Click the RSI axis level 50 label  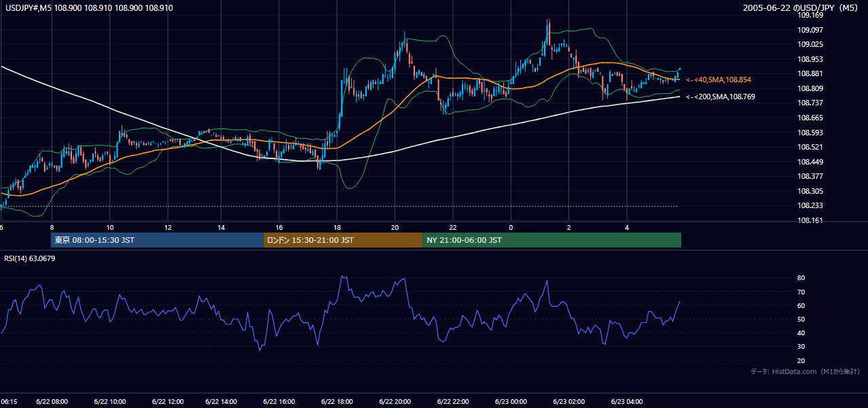(x=801, y=319)
